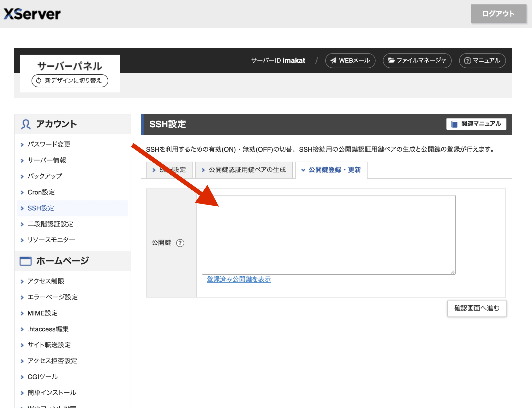Open the 公開鍵認証用鍵ペアの生成 tab

pos(244,170)
